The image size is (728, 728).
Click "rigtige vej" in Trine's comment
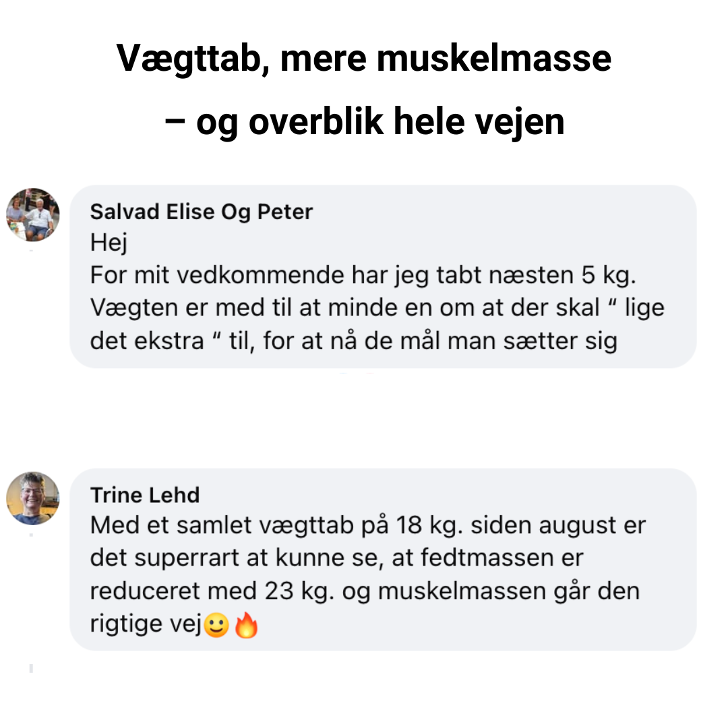pos(146,624)
